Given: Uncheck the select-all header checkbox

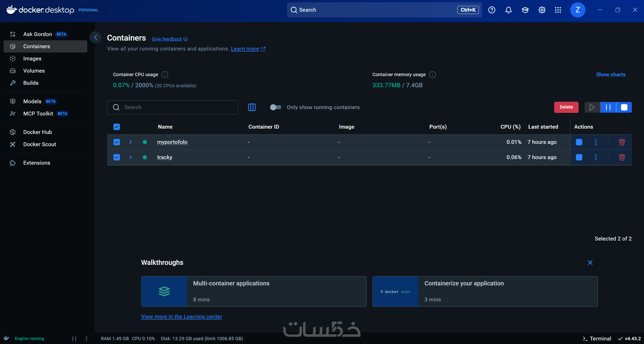Looking at the screenshot, I should point(117,127).
